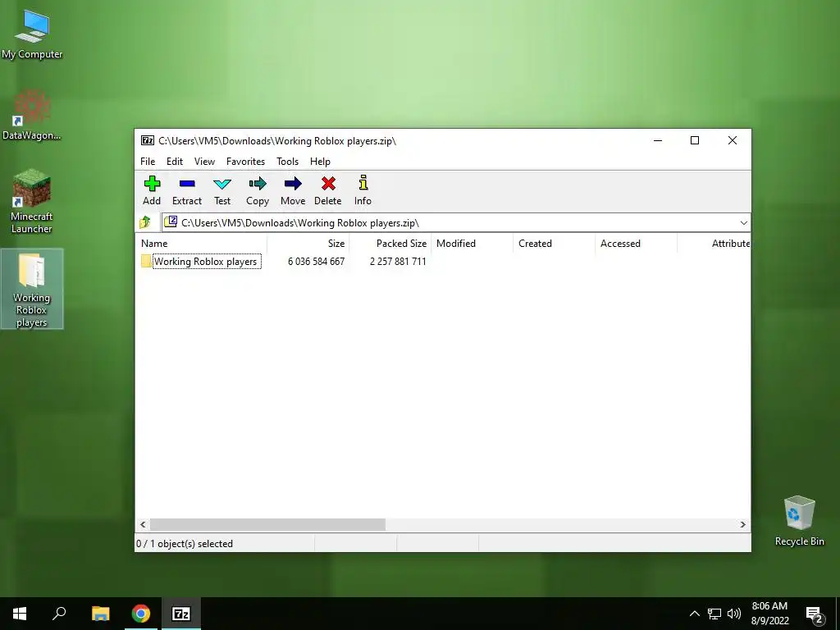This screenshot has width=840, height=630.
Task: Open the Edit menu
Action: point(175,162)
